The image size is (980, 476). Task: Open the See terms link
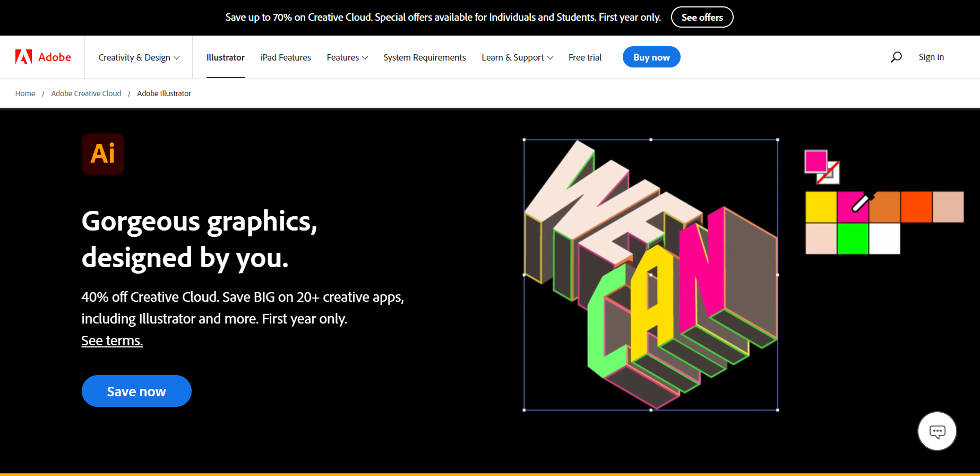[x=112, y=341]
